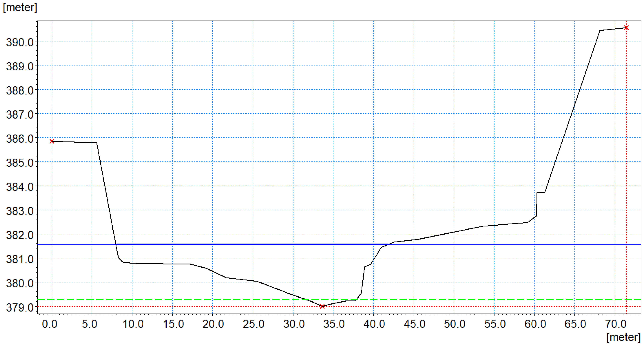644x346 pixels.
Task: Click the thick blue water level line
Action: point(250,244)
